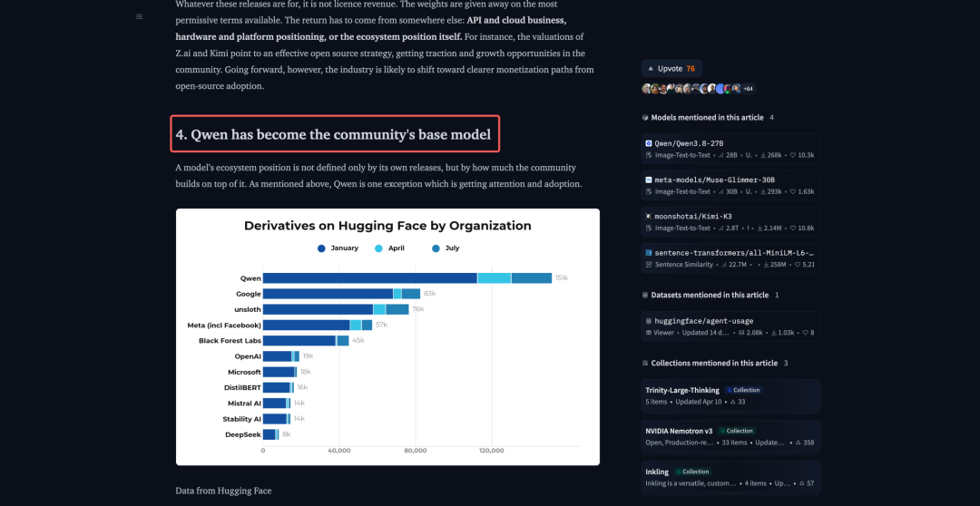Screen dimensions: 980x506
Task: Click the download icon beside 1.03k
Action: tap(772, 332)
